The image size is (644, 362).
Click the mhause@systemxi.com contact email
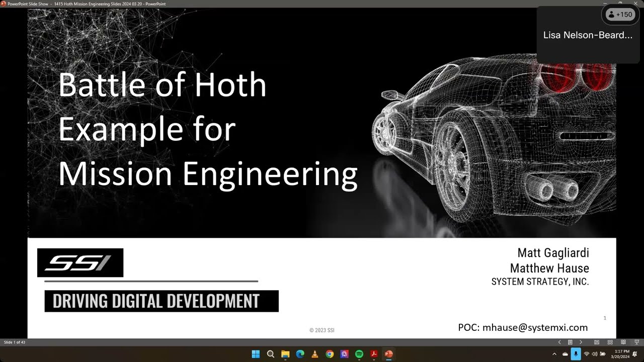[x=535, y=327]
